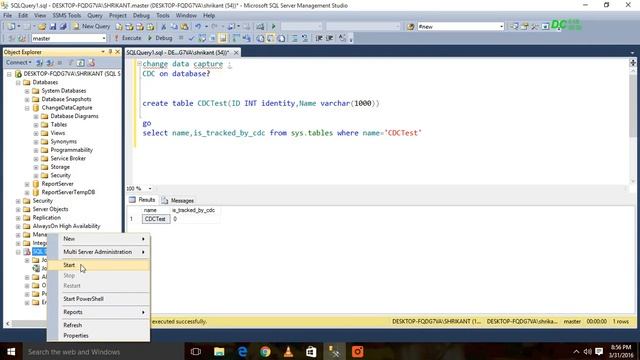This screenshot has height=360, width=640.
Task: Click the Parse checkmark icon beside Debug
Action: coord(192,38)
